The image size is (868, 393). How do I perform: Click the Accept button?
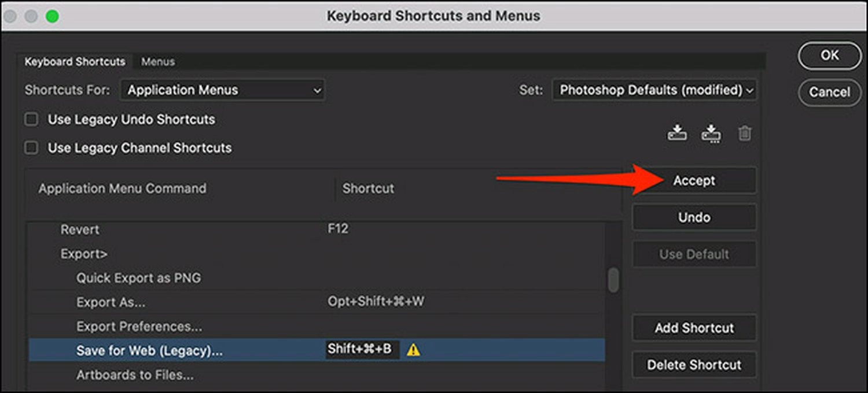[694, 181]
